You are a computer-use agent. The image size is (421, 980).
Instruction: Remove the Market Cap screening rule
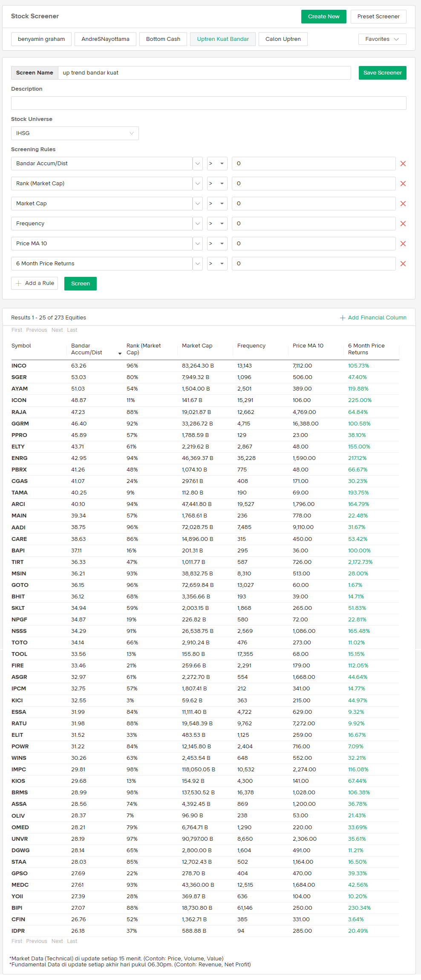pyautogui.click(x=403, y=204)
